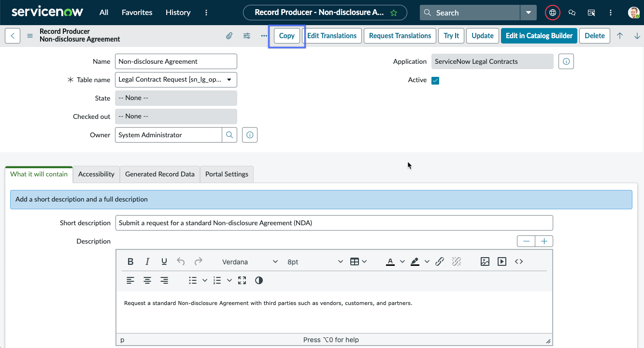Insert a link with the chain icon

440,261
